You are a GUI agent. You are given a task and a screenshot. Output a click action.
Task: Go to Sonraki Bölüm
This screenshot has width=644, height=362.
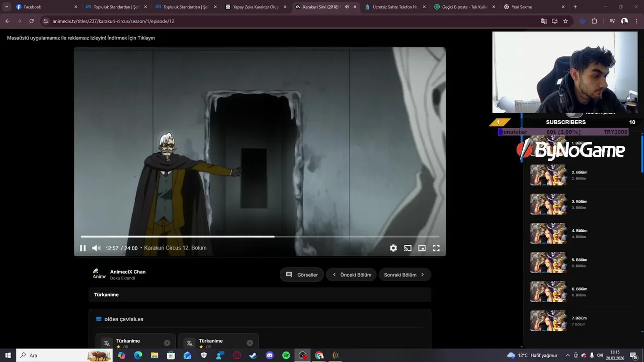point(405,275)
